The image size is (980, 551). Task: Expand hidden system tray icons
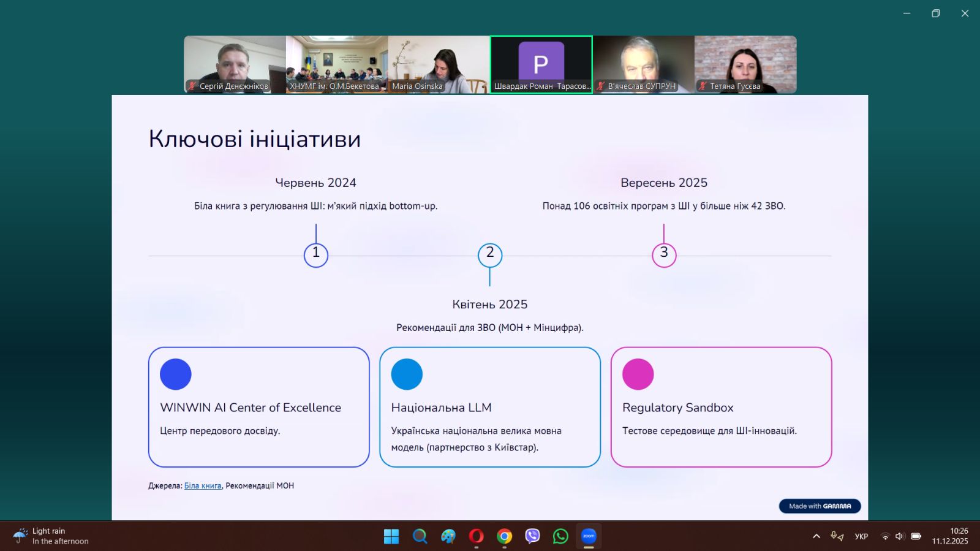coord(816,536)
